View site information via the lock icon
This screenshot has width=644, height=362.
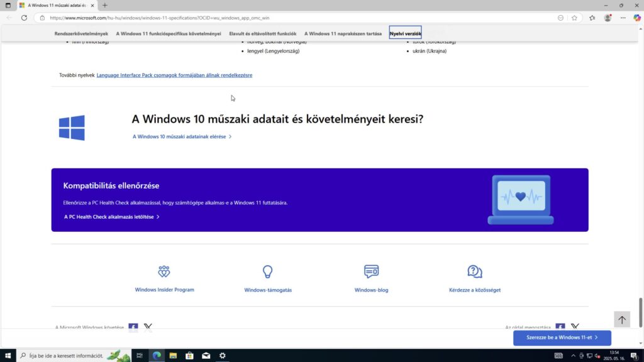pos(42,18)
